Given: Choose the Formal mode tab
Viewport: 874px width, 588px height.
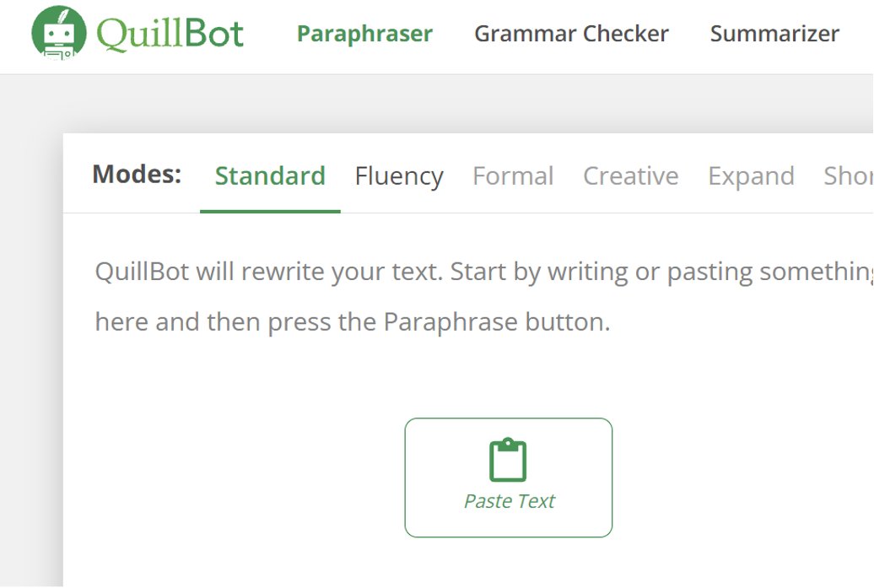Looking at the screenshot, I should click(513, 176).
